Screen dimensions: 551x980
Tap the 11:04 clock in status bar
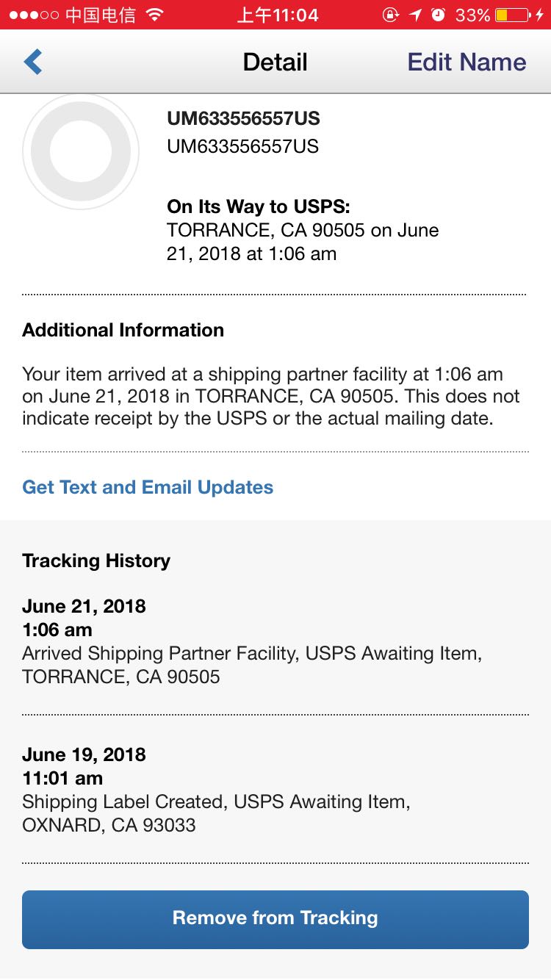point(278,15)
